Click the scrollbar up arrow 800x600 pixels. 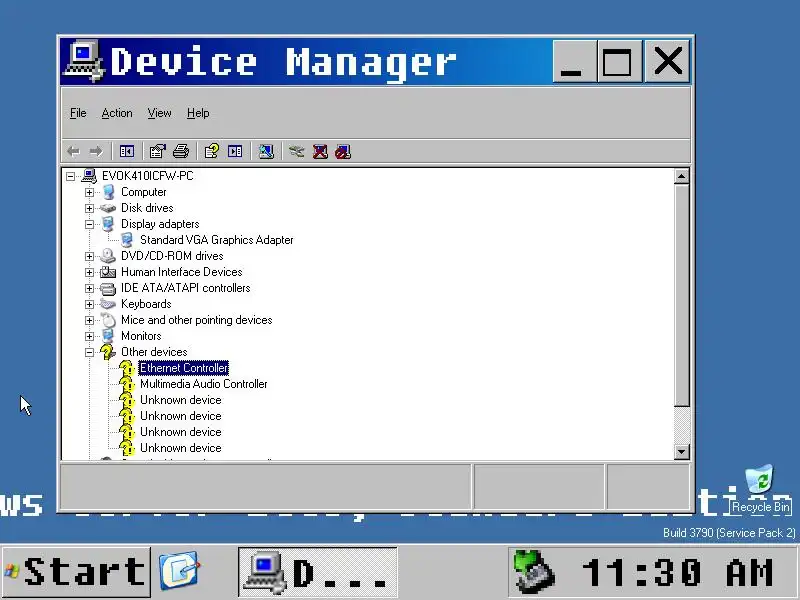pos(682,177)
